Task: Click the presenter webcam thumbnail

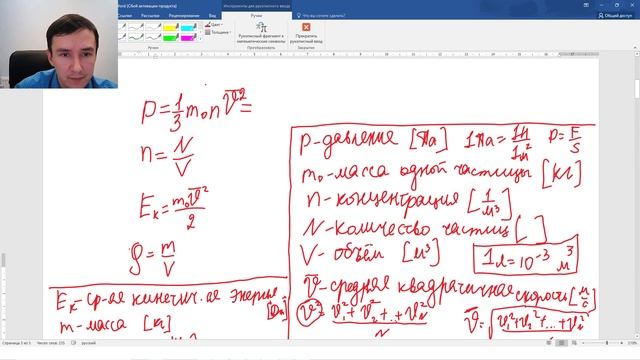Action: pyautogui.click(x=59, y=44)
